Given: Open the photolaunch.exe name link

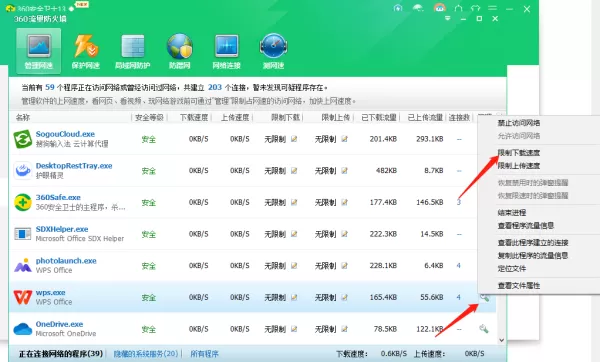Looking at the screenshot, I should coord(66,261).
